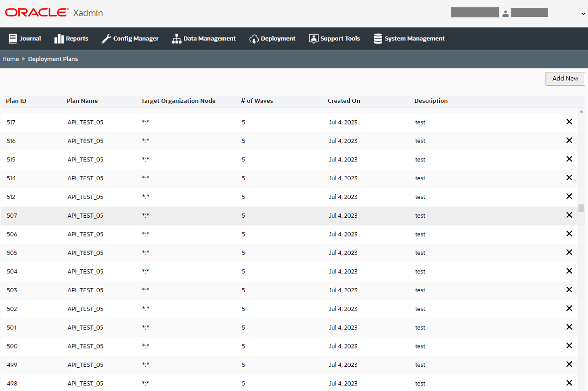Select the Deployment Plans breadcrumb
The width and height of the screenshot is (588, 391).
click(53, 59)
